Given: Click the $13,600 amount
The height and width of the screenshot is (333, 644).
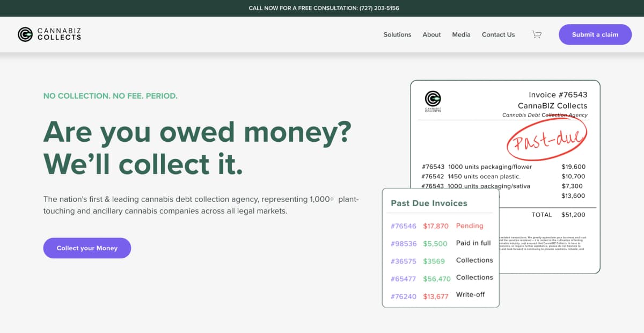Looking at the screenshot, I should [x=573, y=196].
